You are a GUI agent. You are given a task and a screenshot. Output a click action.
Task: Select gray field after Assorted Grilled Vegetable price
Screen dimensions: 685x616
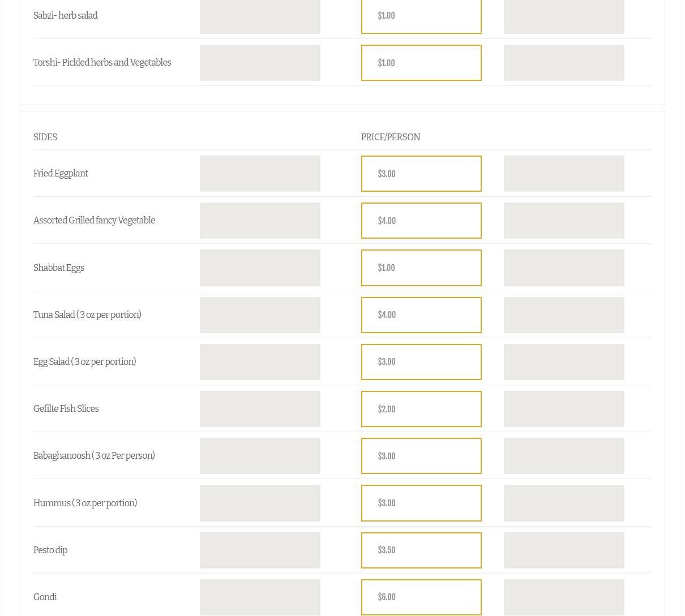564,221
